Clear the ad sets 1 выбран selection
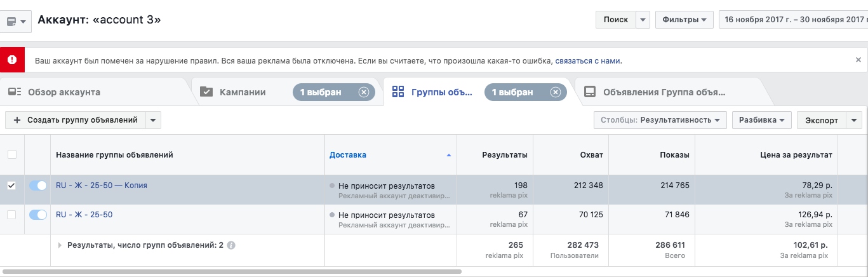This screenshot has width=868, height=277. 556,92
